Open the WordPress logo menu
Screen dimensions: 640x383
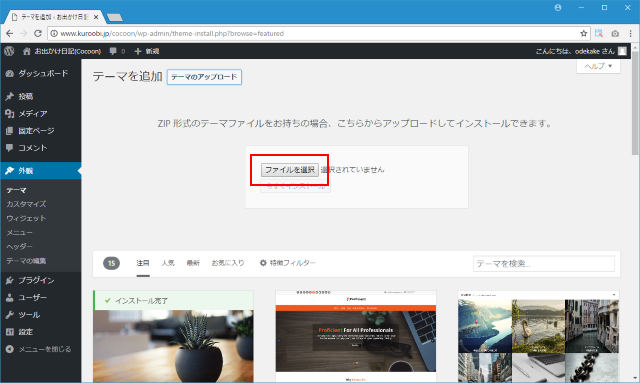pos(9,51)
